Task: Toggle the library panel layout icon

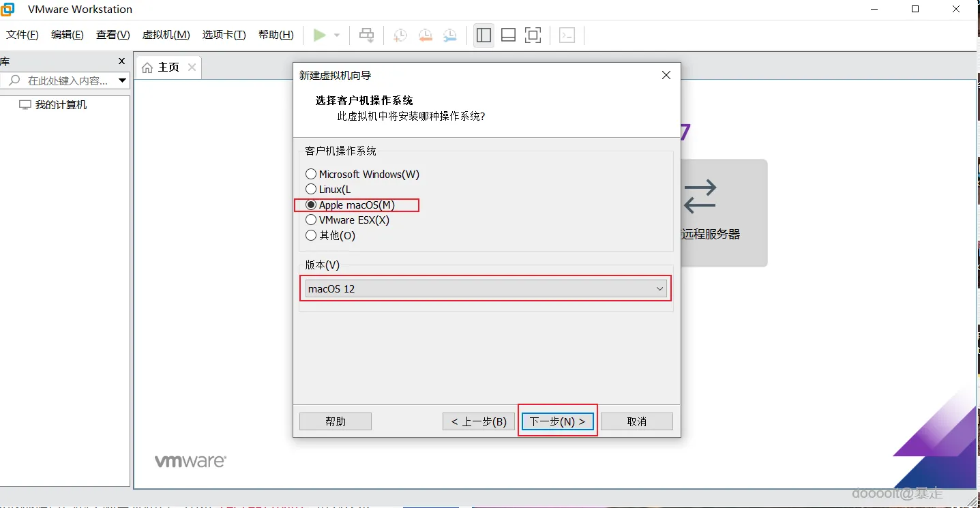Action: click(x=484, y=35)
